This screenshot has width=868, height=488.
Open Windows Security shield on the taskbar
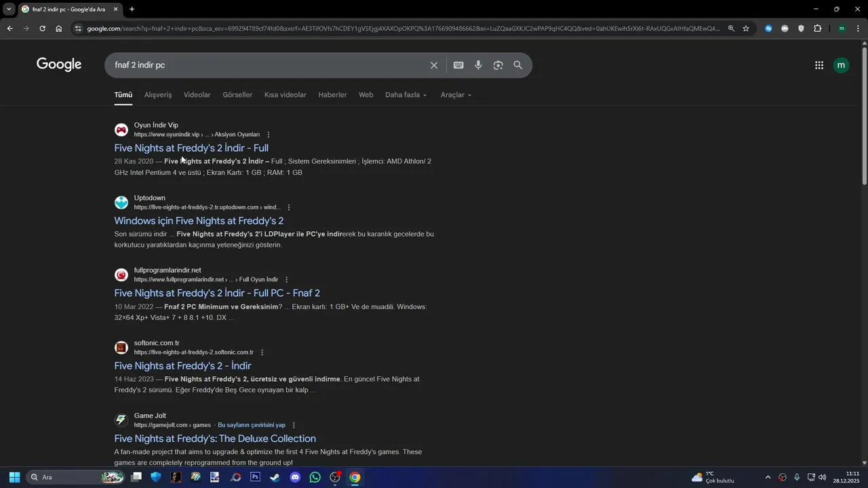coord(156,477)
